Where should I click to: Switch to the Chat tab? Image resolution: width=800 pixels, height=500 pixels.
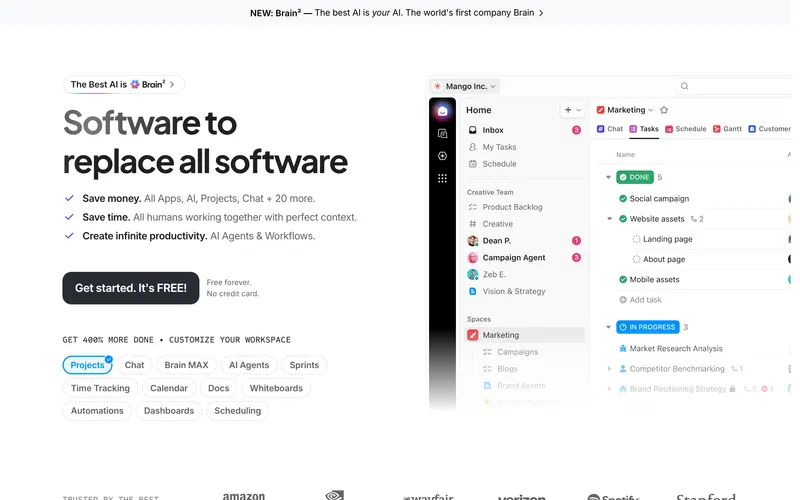click(610, 129)
